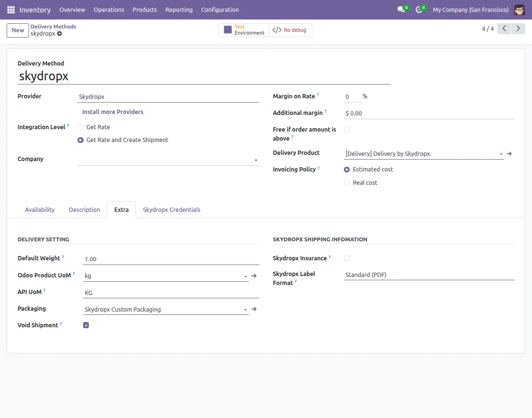The width and height of the screenshot is (532, 418).
Task: Go to previous record arrow
Action: tap(504, 29)
